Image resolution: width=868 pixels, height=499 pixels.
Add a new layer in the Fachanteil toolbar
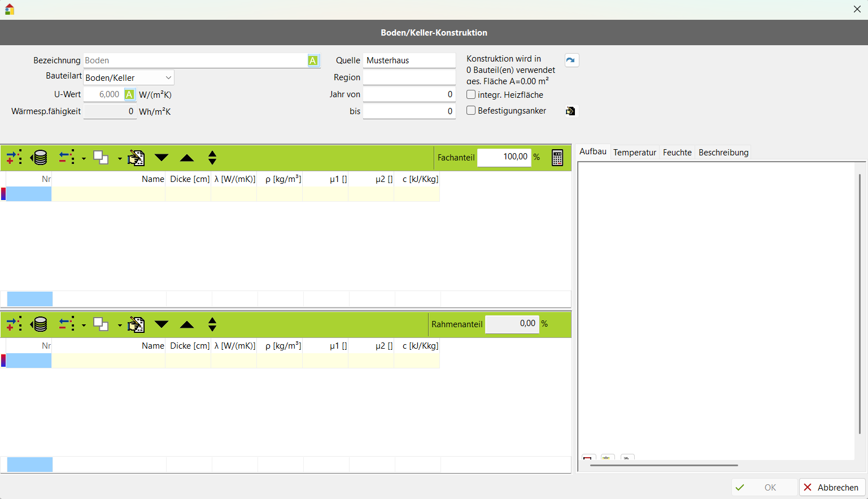pyautogui.click(x=14, y=157)
